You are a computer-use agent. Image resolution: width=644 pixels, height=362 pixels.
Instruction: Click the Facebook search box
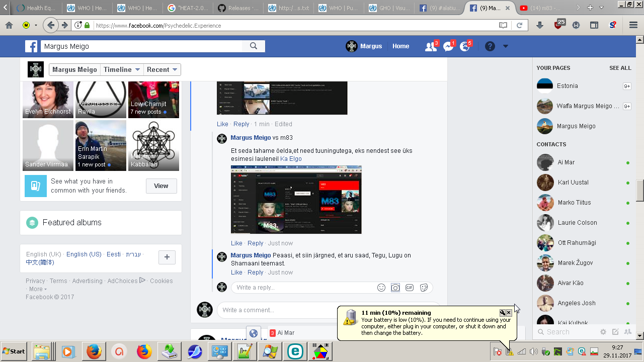tap(141, 46)
